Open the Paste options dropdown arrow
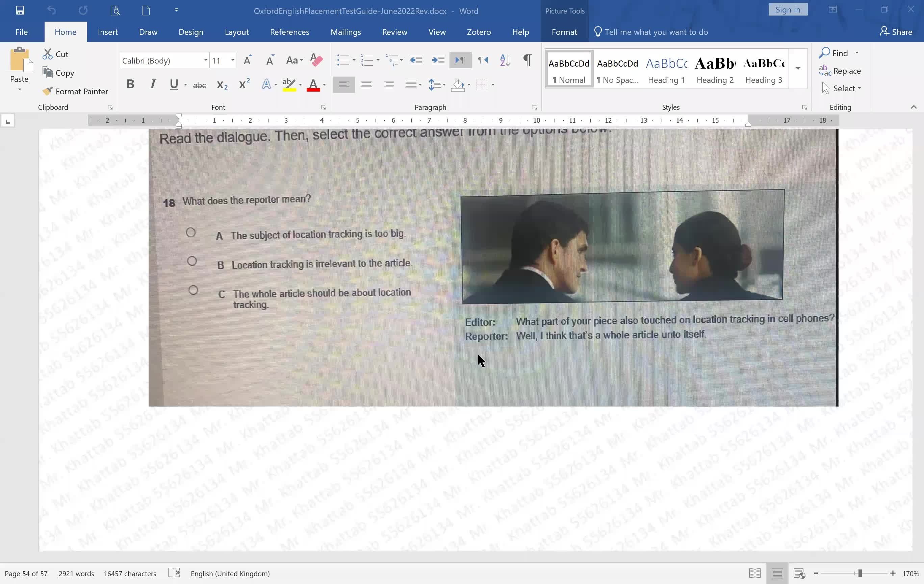This screenshot has width=924, height=584. tap(20, 90)
